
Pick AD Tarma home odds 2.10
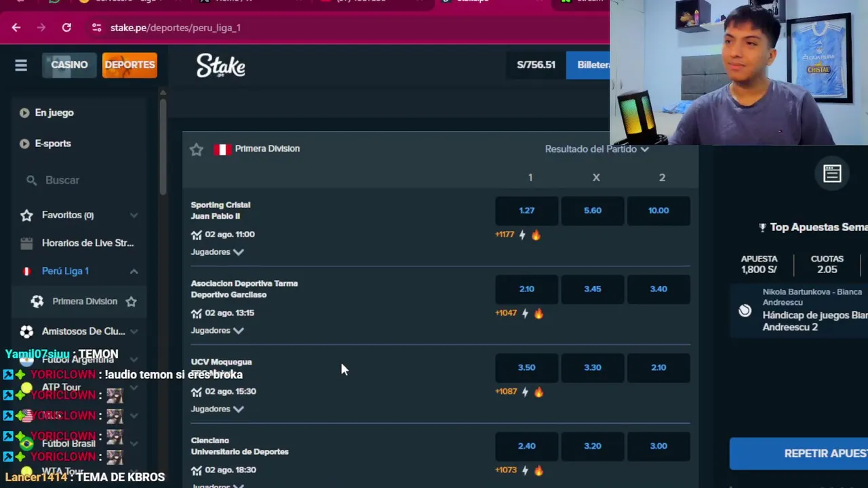coord(527,289)
